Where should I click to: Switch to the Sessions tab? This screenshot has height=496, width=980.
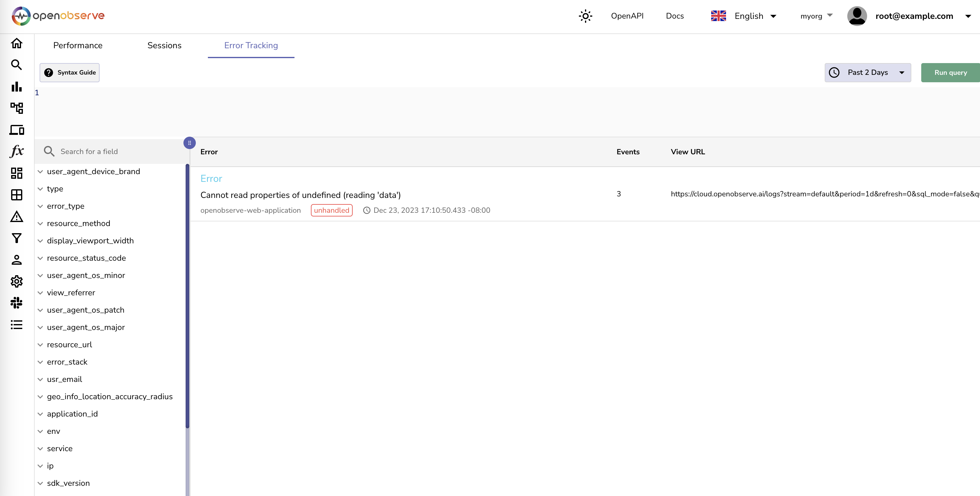pos(165,45)
